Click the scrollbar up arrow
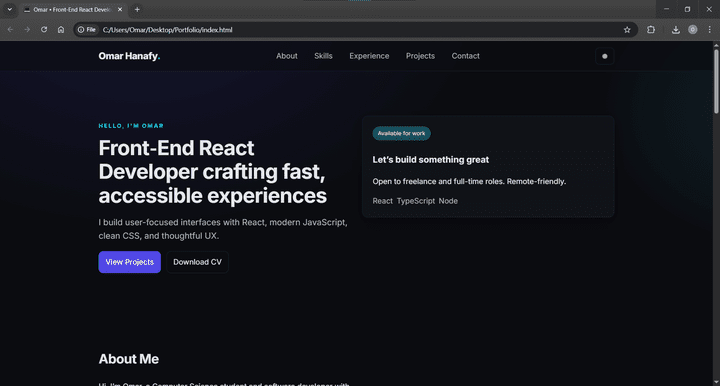Screen dimensions: 720x386 (x=716, y=45)
